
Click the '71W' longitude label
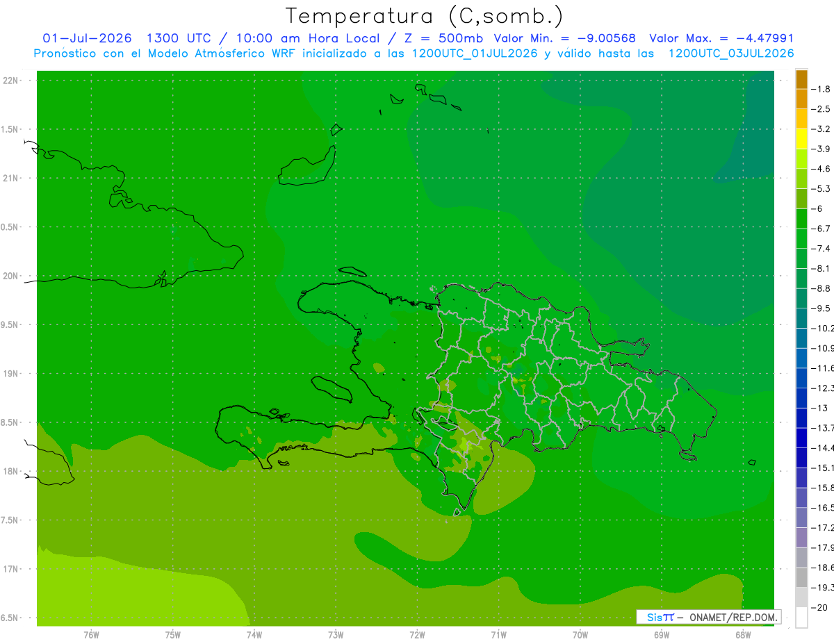coord(498,634)
